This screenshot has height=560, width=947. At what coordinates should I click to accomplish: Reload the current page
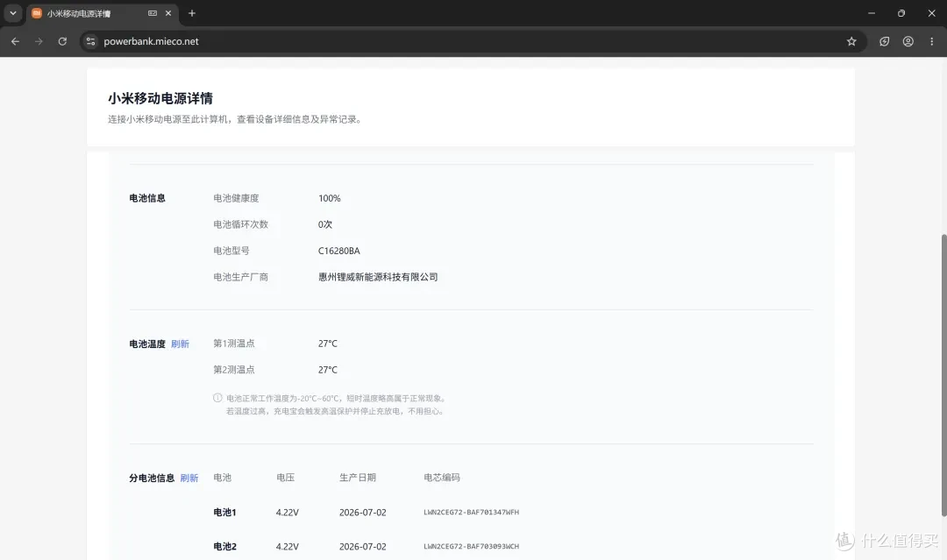click(x=62, y=42)
